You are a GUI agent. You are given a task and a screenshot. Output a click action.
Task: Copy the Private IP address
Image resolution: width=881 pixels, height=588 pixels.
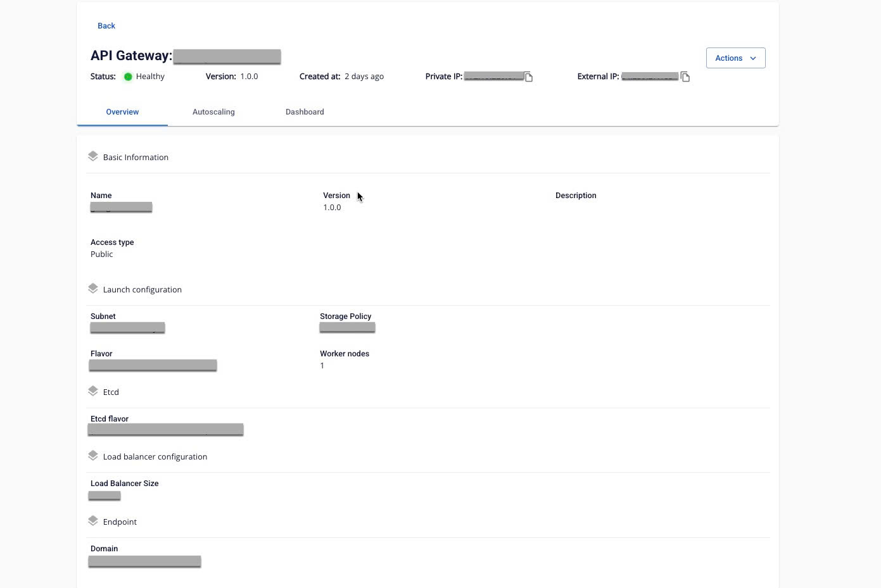coord(529,77)
